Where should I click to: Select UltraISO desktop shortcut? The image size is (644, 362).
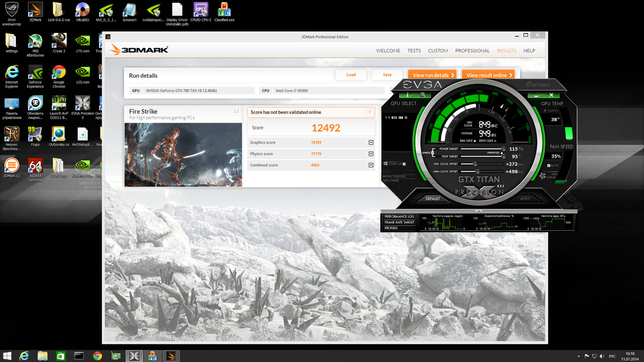coord(83,12)
